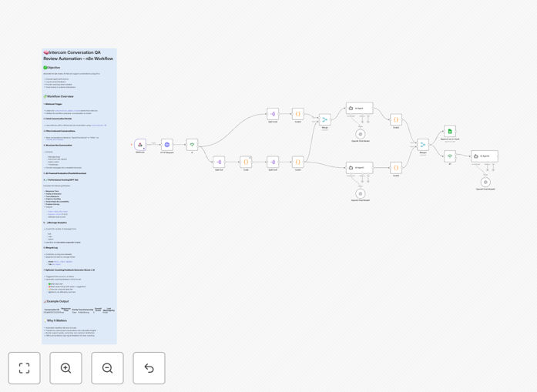This screenshot has height=392, width=537.
Task: Open the rightmost AI Agent node
Action: (x=485, y=156)
